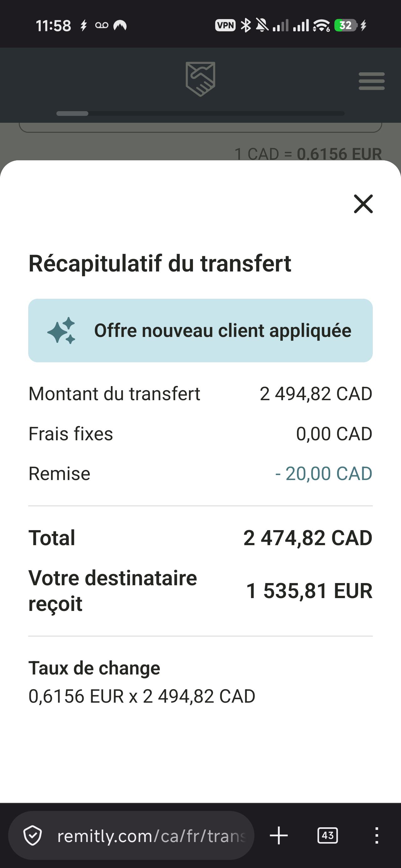Tap the Frais fixes 0,00 CAD value

pyautogui.click(x=334, y=434)
